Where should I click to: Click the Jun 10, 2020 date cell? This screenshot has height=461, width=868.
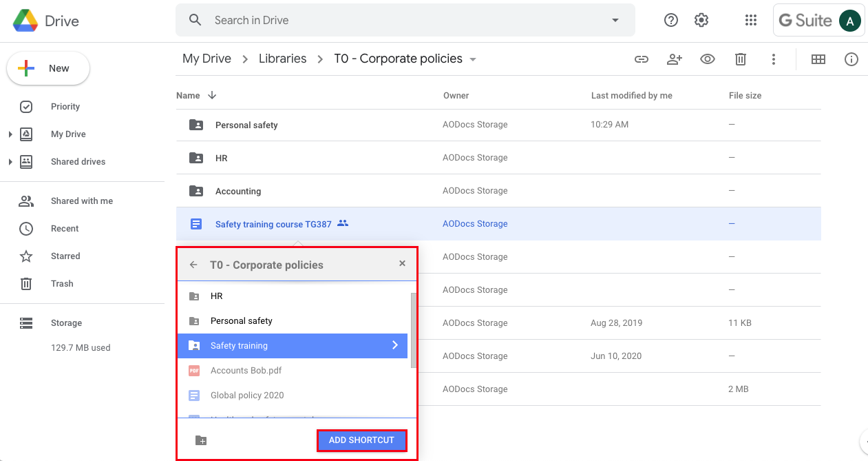[x=616, y=356]
